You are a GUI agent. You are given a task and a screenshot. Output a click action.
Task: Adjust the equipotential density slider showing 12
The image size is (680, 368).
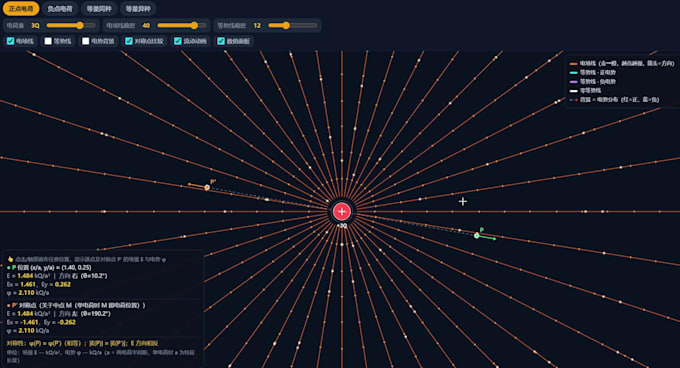tap(293, 26)
